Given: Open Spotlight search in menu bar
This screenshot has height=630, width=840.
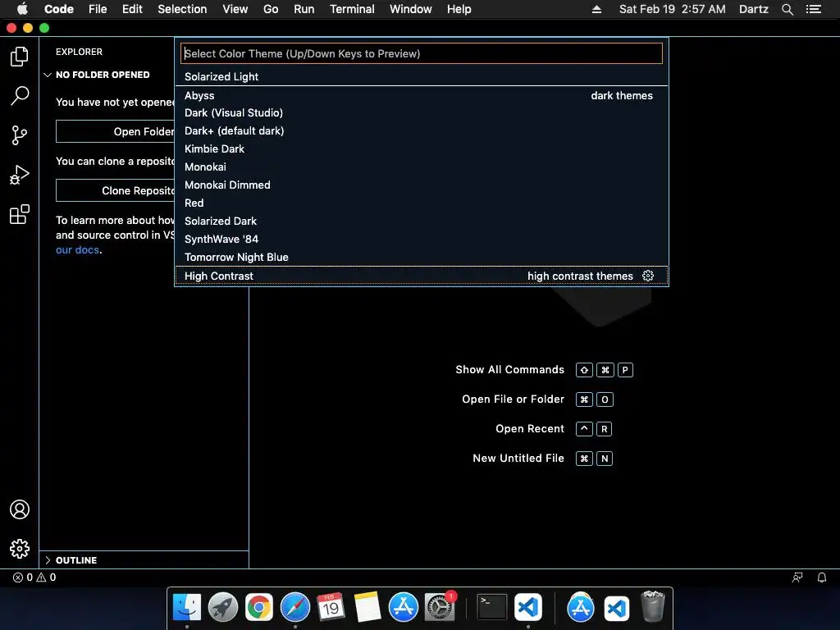Looking at the screenshot, I should click(x=787, y=9).
